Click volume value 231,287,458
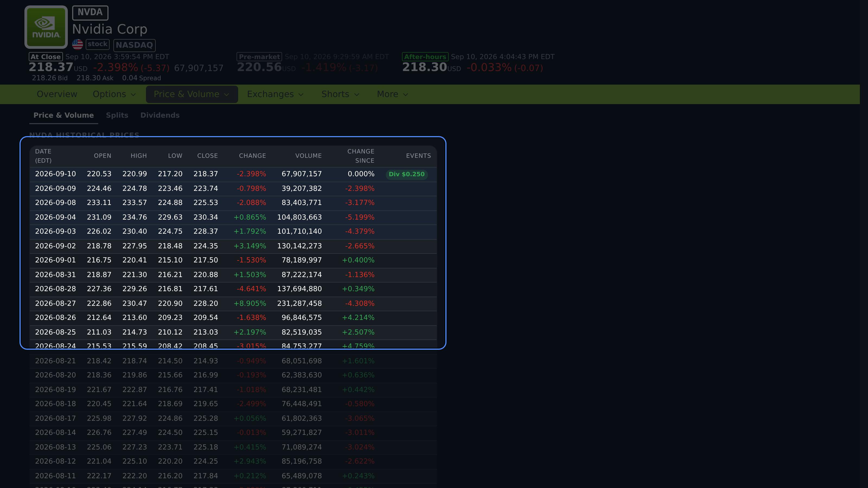868x488 pixels. [299, 304]
